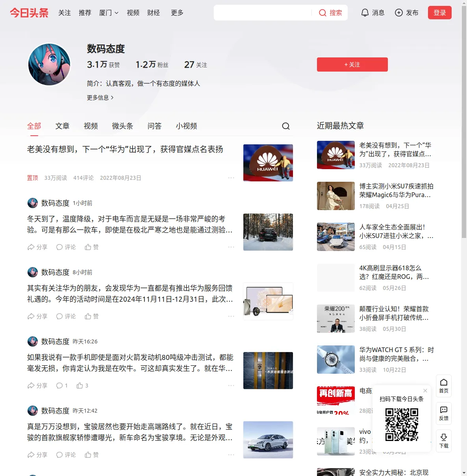Share the 华为服务回馈 post
Screen dimensions: 467x476
tap(37, 316)
